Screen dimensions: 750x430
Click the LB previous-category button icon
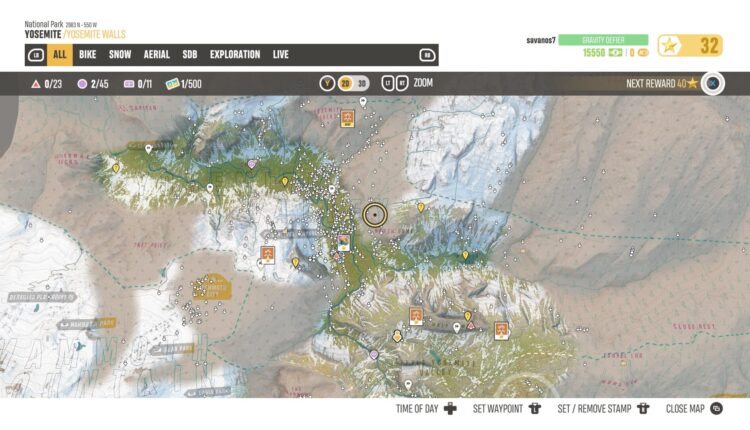click(x=36, y=55)
